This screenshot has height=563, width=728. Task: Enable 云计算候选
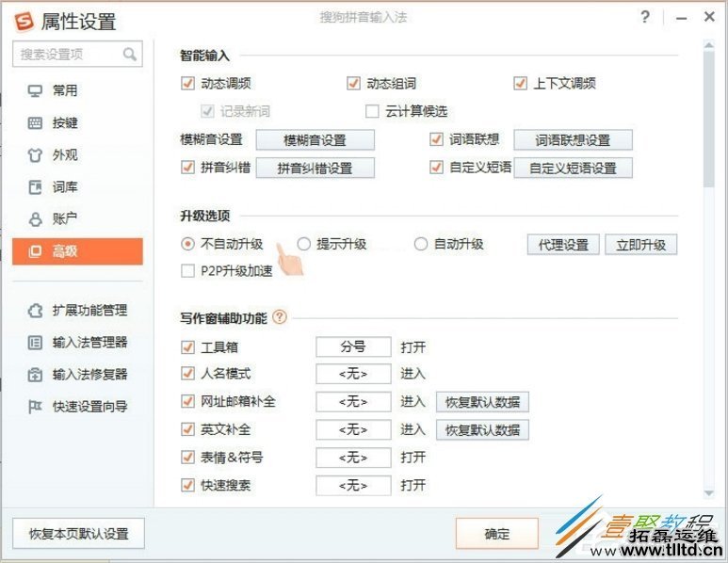tap(372, 111)
